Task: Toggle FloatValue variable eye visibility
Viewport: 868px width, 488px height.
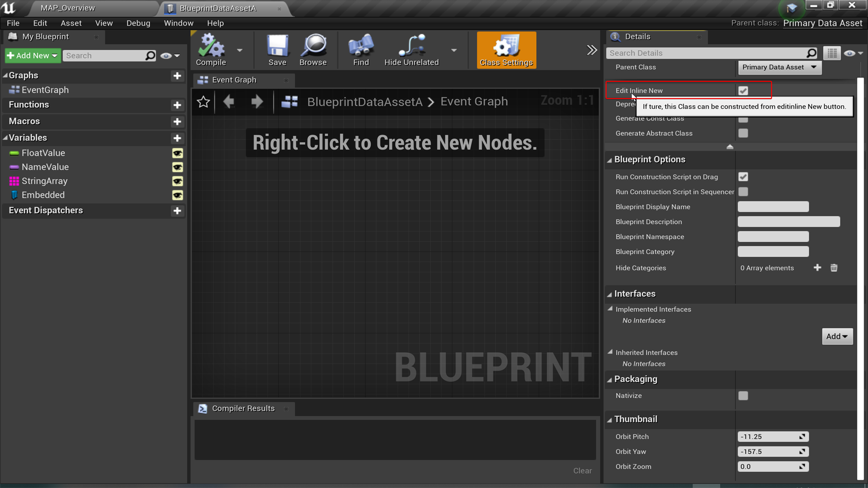Action: click(x=177, y=153)
